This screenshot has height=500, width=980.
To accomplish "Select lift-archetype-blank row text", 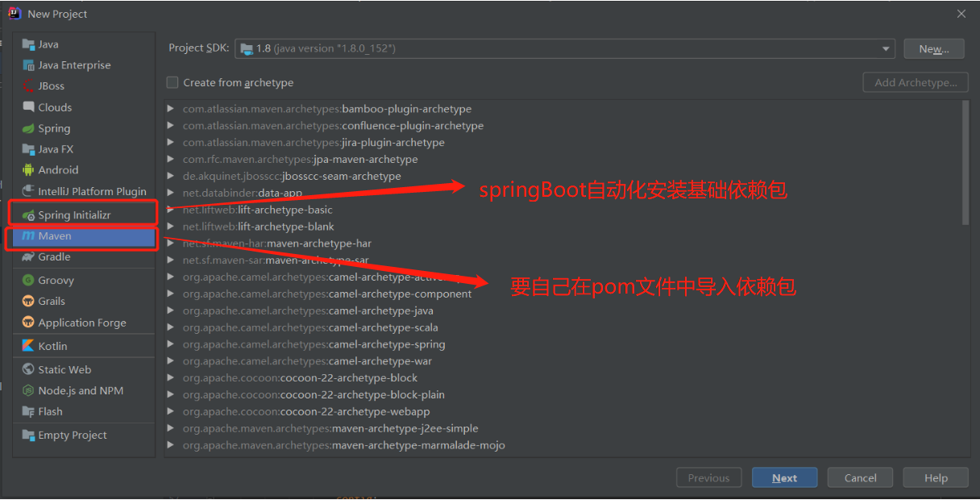I will (x=258, y=227).
